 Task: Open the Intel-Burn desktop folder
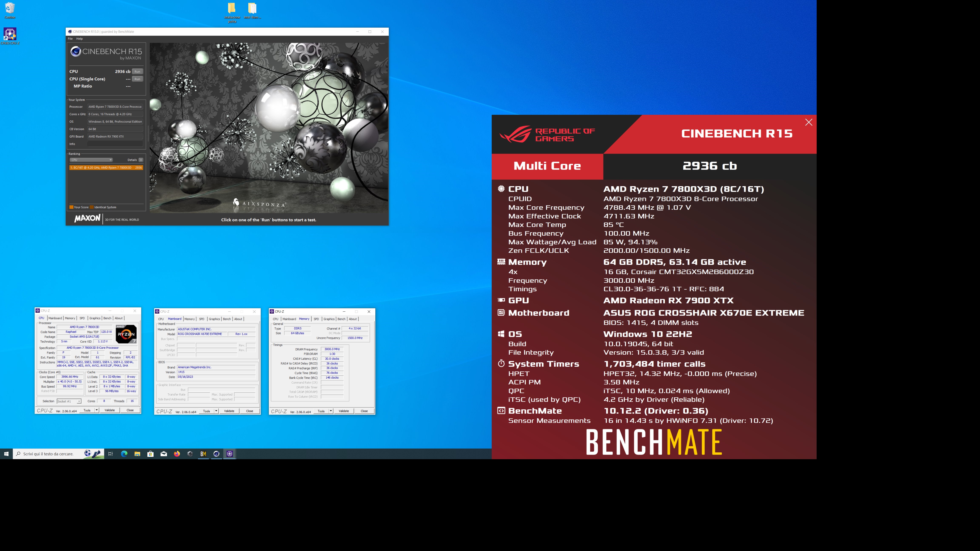(252, 11)
